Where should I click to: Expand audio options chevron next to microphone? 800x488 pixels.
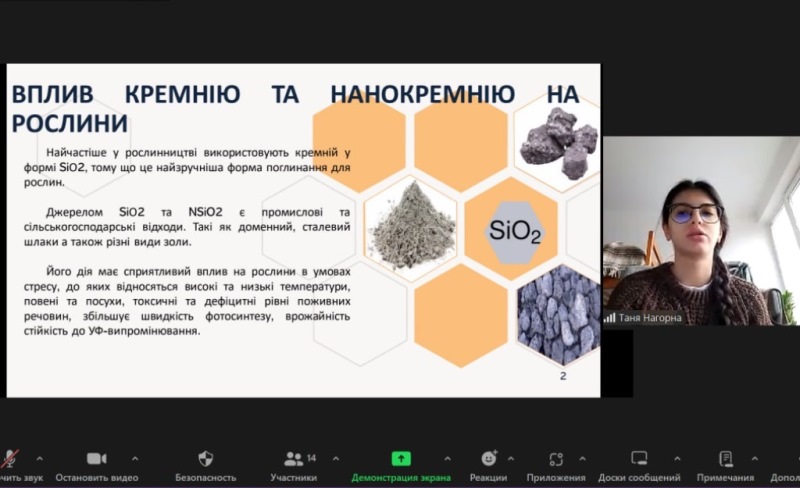click(x=40, y=459)
